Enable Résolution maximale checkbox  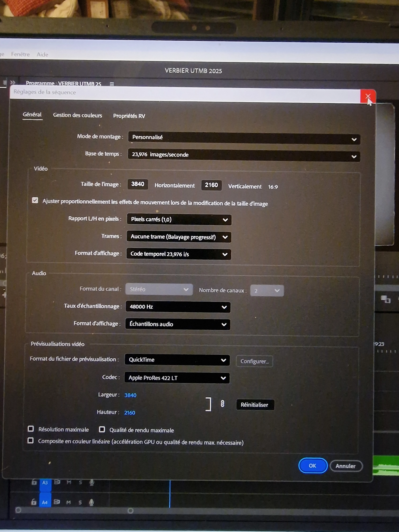31,429
